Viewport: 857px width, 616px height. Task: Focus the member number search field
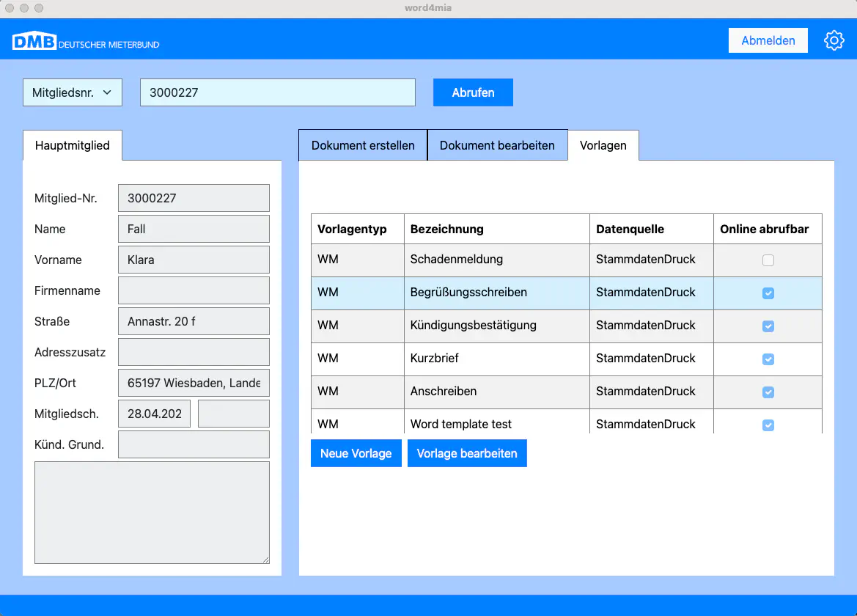tap(277, 92)
